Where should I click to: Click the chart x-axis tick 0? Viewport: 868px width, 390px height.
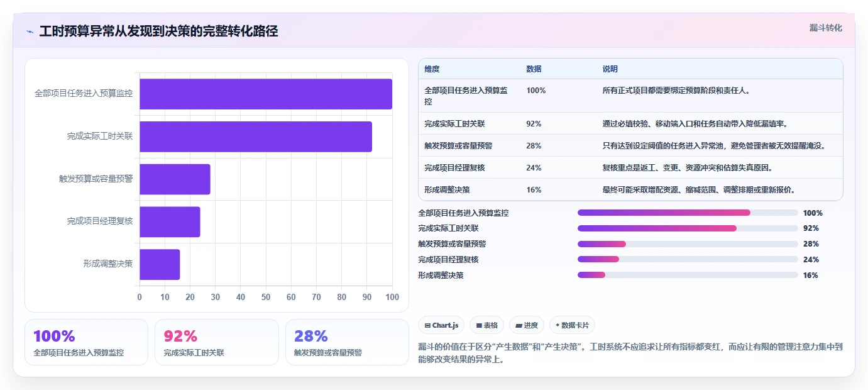[x=140, y=297]
